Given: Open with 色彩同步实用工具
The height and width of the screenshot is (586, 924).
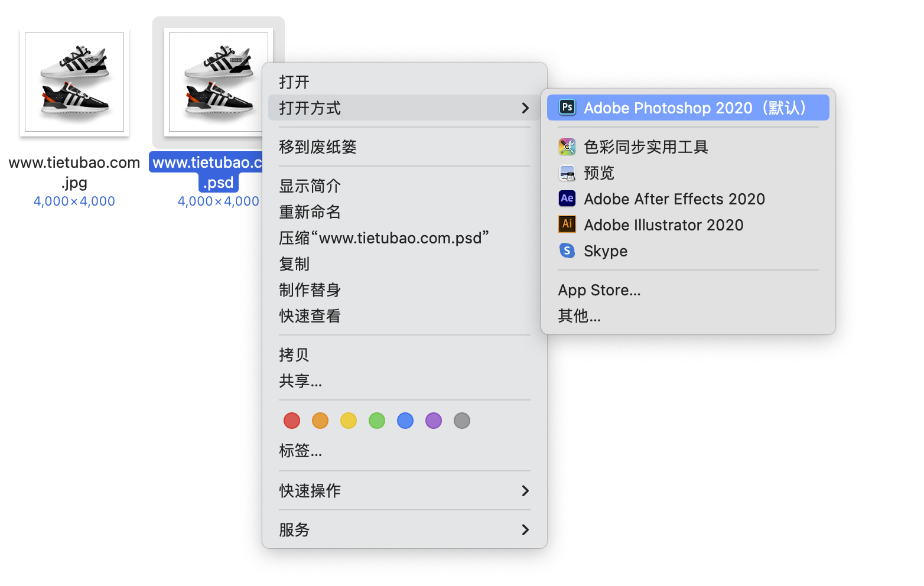Looking at the screenshot, I should pyautogui.click(x=688, y=146).
